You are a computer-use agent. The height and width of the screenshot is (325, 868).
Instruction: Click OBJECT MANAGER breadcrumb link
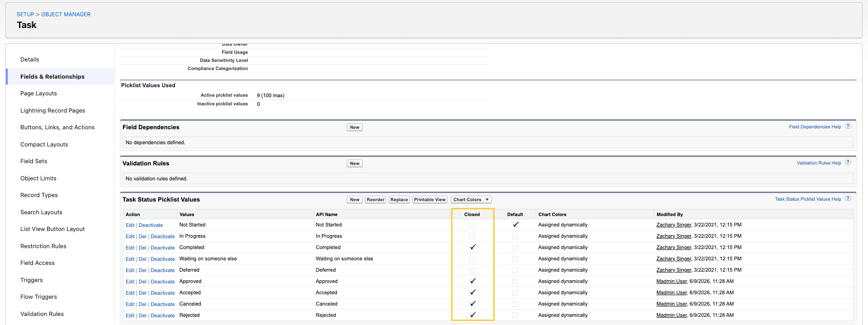[x=66, y=14]
